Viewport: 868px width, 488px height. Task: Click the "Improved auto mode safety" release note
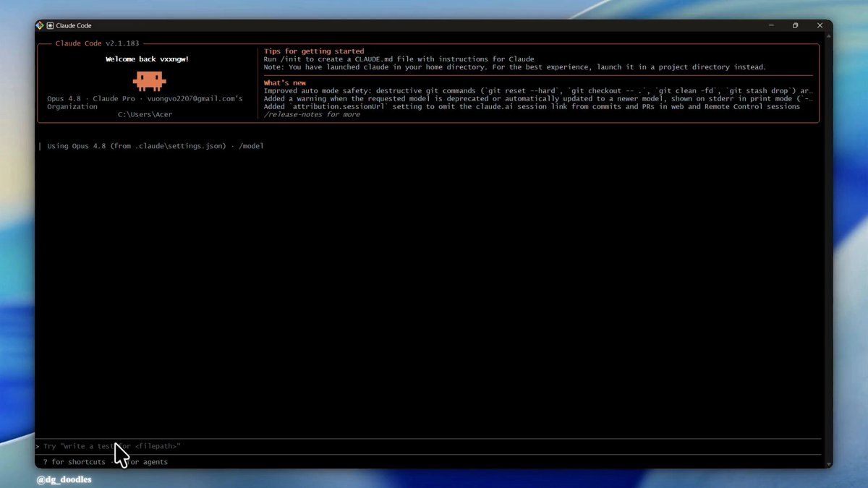(x=538, y=91)
